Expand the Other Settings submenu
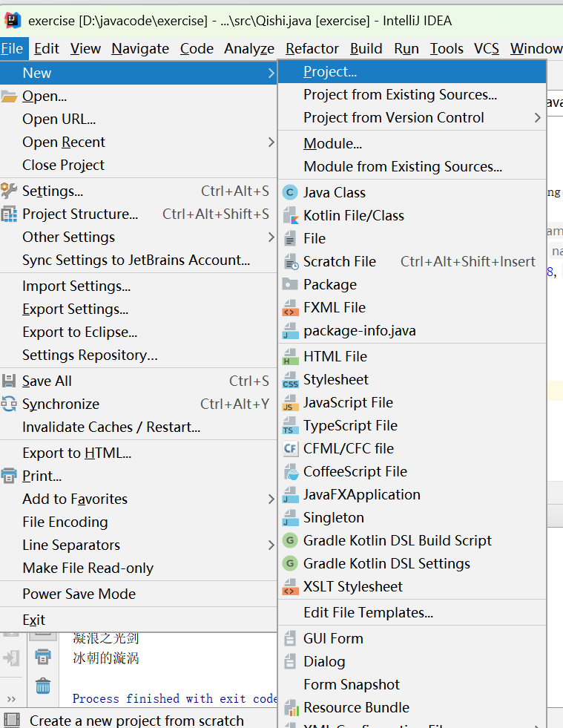This screenshot has width=563, height=728. [x=271, y=237]
